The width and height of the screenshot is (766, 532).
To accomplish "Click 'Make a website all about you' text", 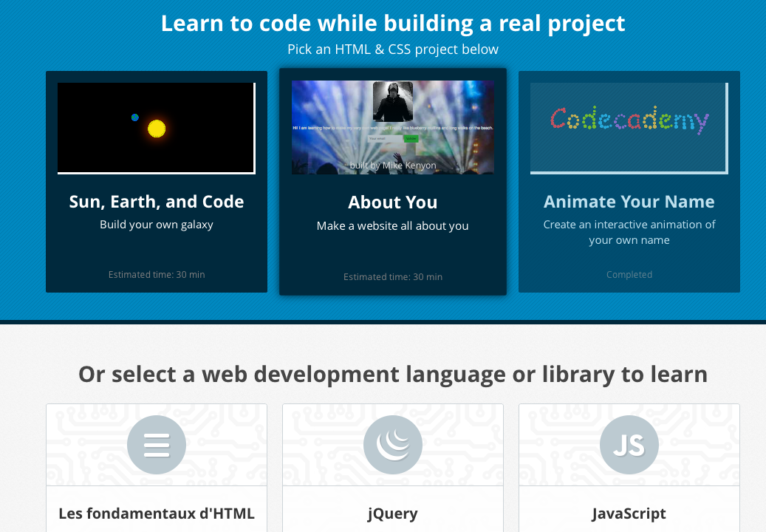I will 393,225.
